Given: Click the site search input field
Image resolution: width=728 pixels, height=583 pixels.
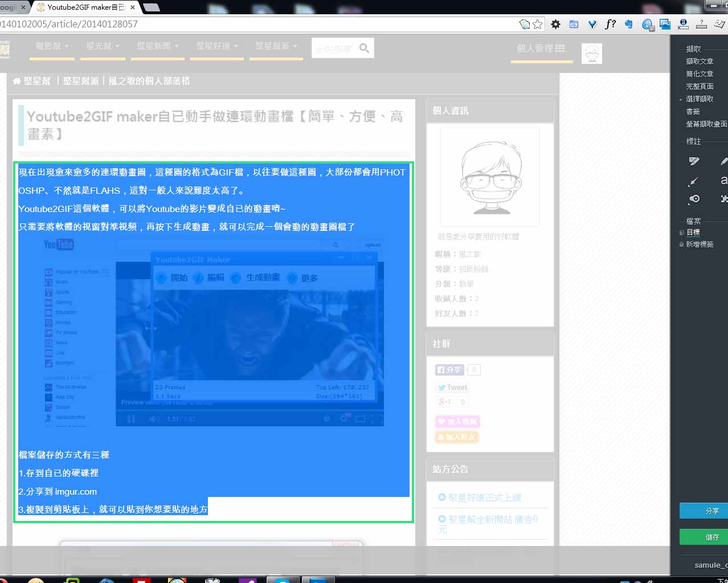Looking at the screenshot, I should pos(334,48).
